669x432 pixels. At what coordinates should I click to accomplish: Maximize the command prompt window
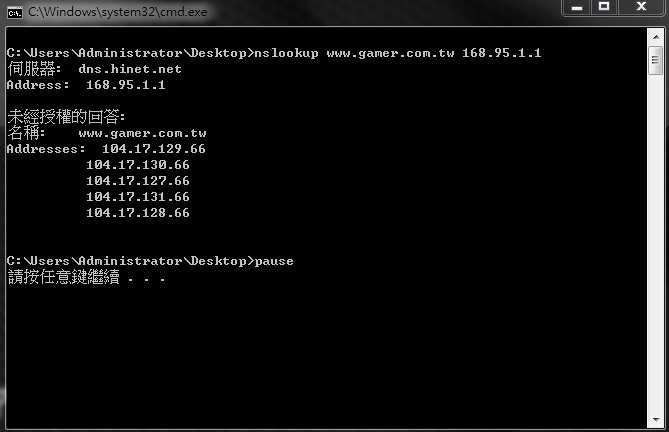[604, 7]
